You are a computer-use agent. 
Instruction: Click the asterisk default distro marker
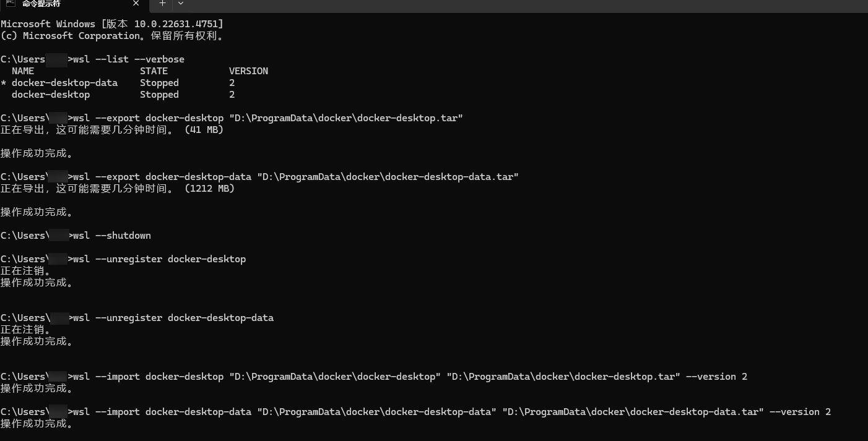(x=4, y=83)
